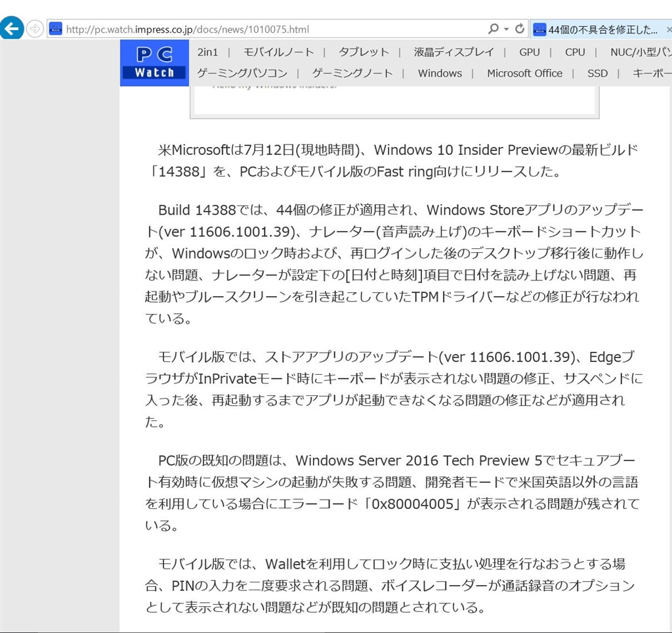Viewport: 672px width, 633px height.
Task: Open the 液晶ディスプレイ category
Action: click(x=454, y=52)
